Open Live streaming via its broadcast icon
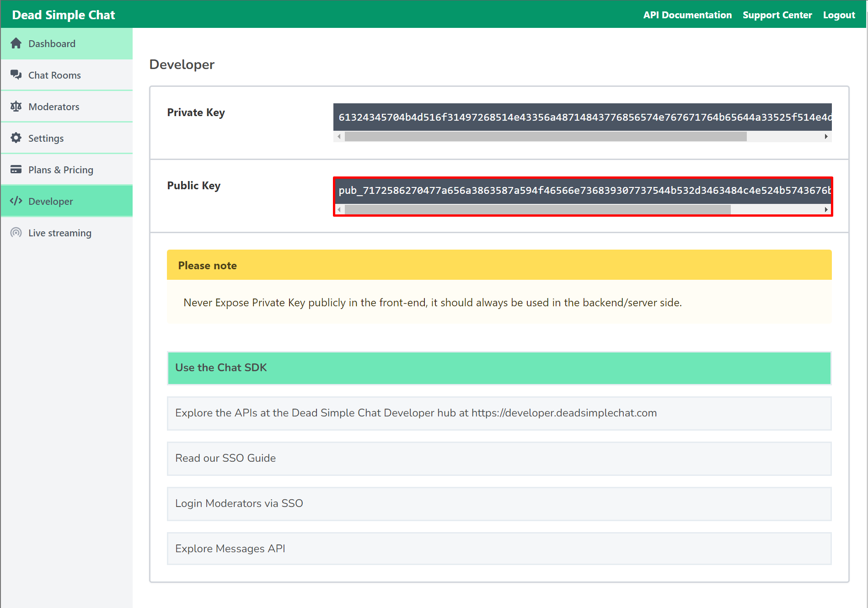 click(16, 232)
